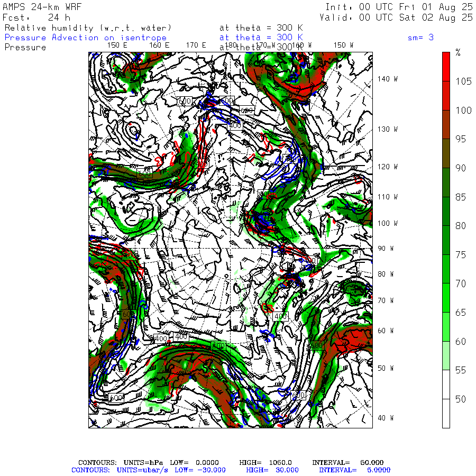Click the blue 'INTERVAL= 5.0000' legend value
Viewport: 476px width, 476px height.
354,470
